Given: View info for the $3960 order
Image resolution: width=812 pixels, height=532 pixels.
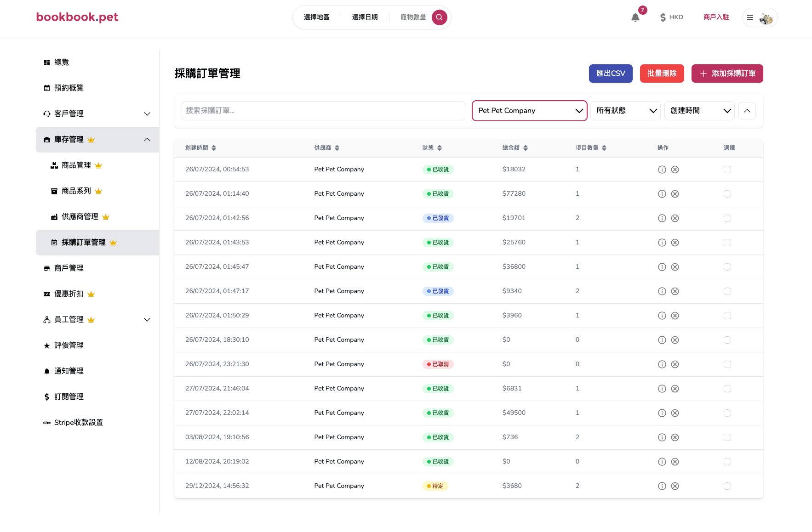Looking at the screenshot, I should (662, 316).
